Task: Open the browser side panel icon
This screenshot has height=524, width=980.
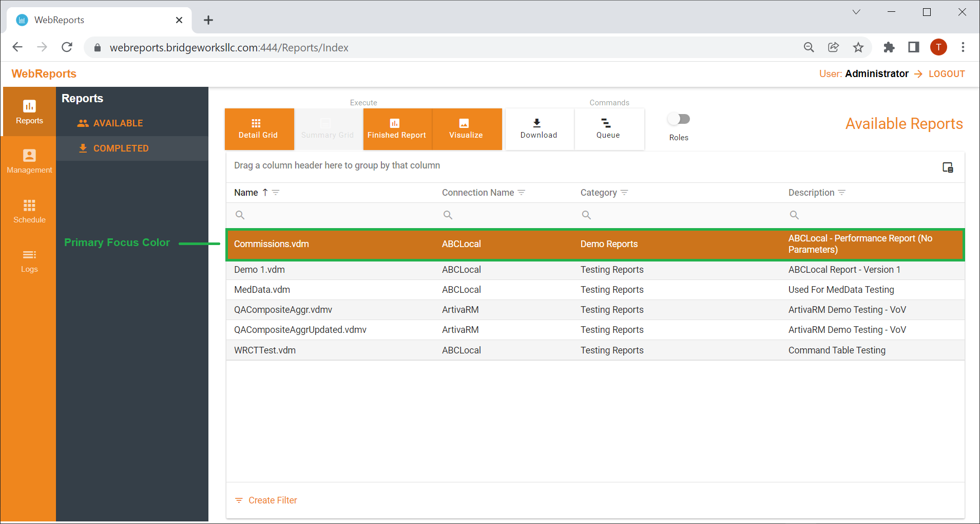Action: (x=914, y=47)
